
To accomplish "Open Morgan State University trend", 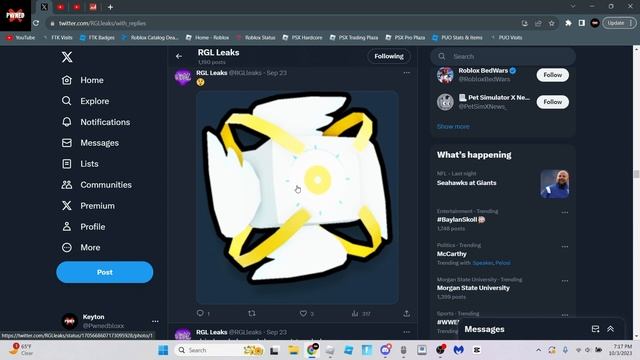I will [x=473, y=288].
